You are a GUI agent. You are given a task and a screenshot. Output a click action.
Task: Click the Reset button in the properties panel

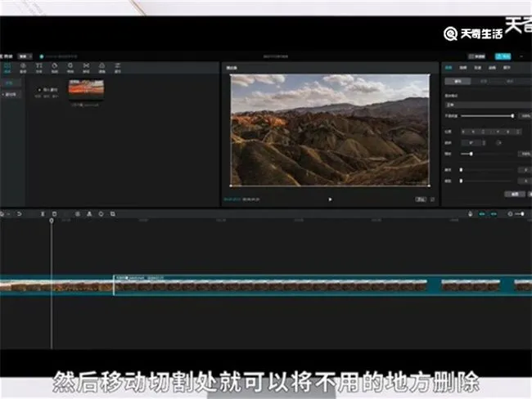click(x=515, y=194)
